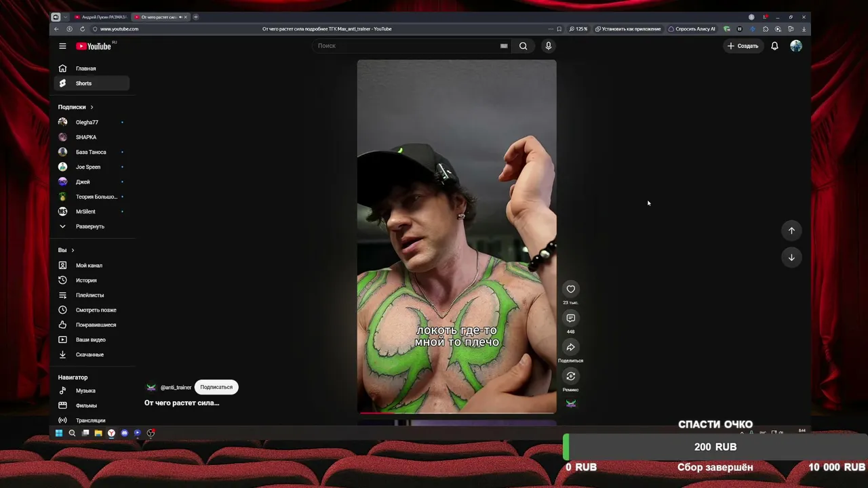Open File Explorer from the taskbar
This screenshot has height=488, width=868.
pos(98,433)
